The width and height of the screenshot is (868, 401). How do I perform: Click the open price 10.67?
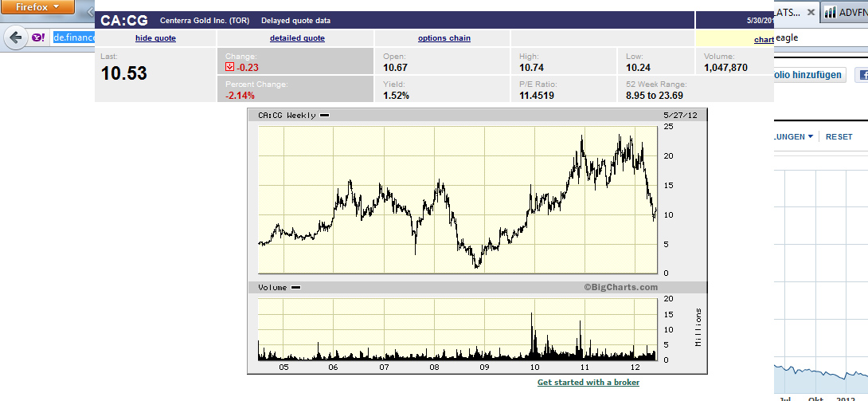click(395, 68)
